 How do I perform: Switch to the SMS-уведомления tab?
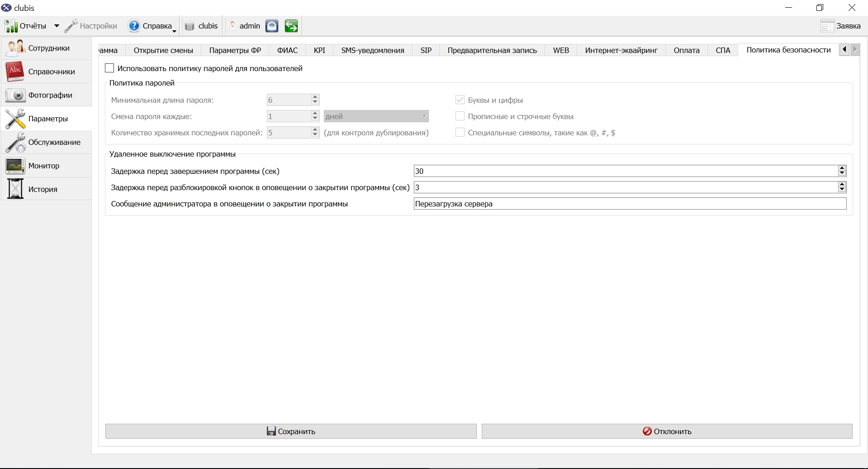[x=372, y=50]
